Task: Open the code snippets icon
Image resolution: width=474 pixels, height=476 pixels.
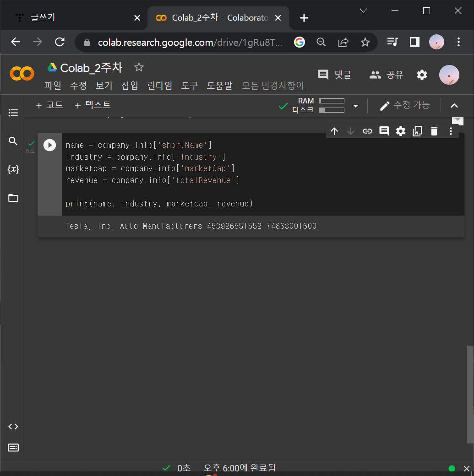Action: (13, 427)
